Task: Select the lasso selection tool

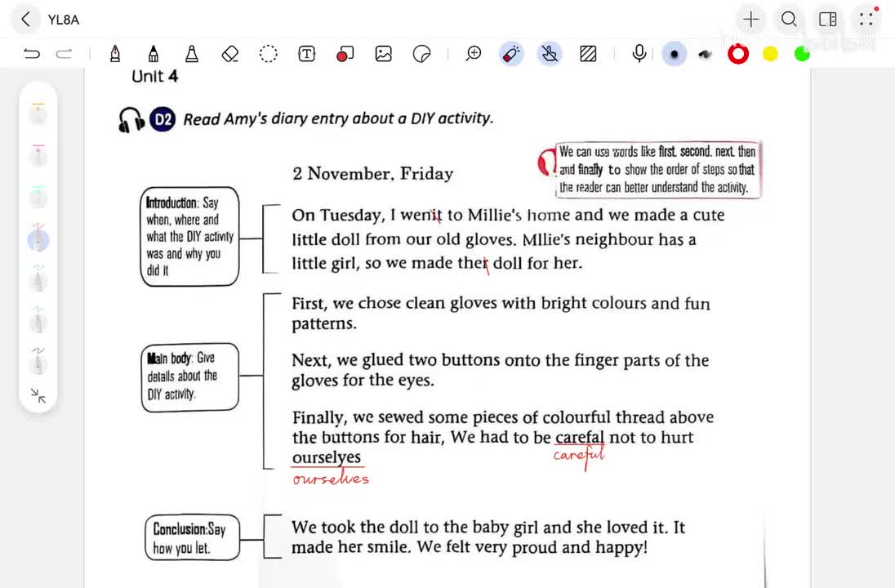Action: (x=269, y=54)
